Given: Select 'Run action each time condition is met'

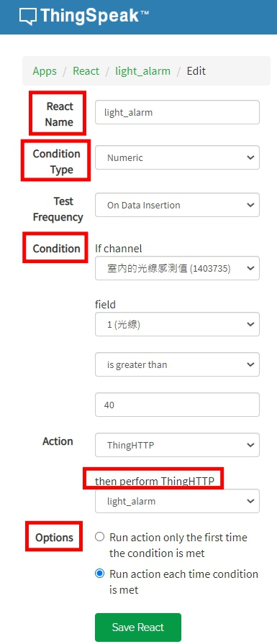Looking at the screenshot, I should (x=99, y=574).
